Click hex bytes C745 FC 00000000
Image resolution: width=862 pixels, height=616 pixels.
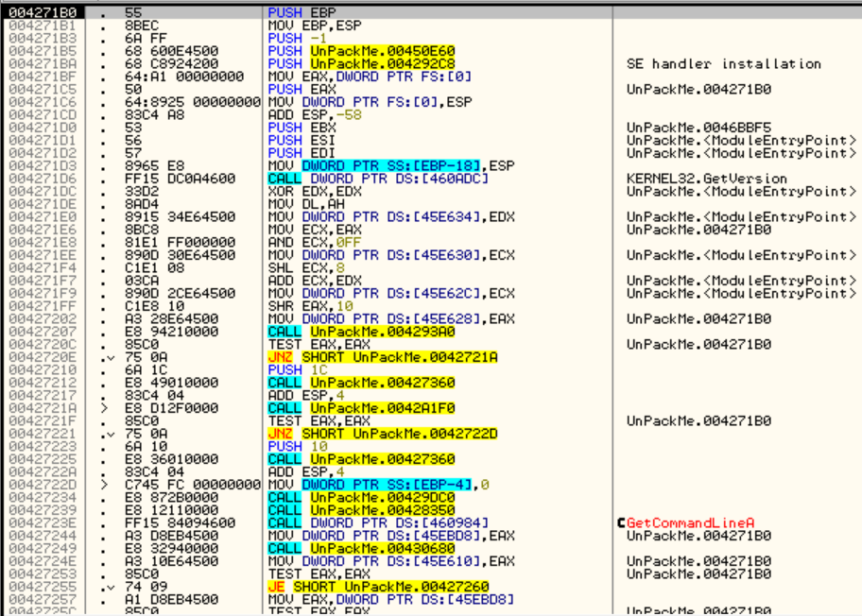click(193, 485)
